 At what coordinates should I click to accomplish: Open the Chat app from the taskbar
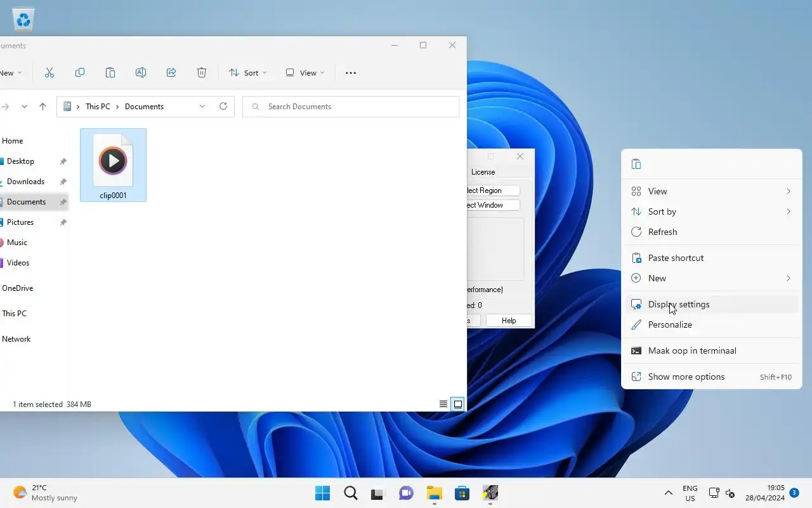(x=406, y=493)
